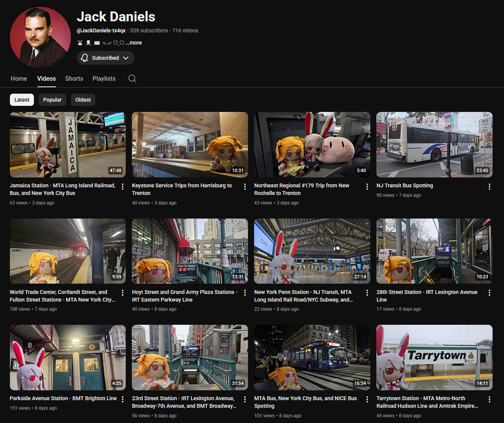
Task: Switch to the Shorts tab
Action: [x=74, y=78]
